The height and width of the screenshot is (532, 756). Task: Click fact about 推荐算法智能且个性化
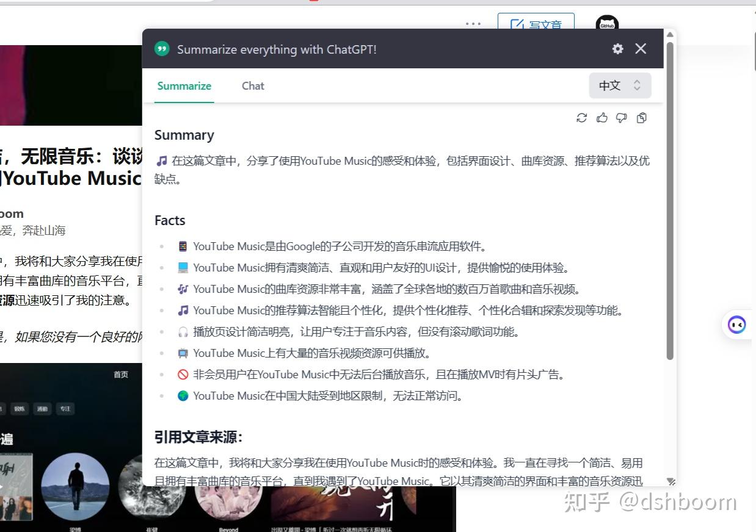(401, 311)
